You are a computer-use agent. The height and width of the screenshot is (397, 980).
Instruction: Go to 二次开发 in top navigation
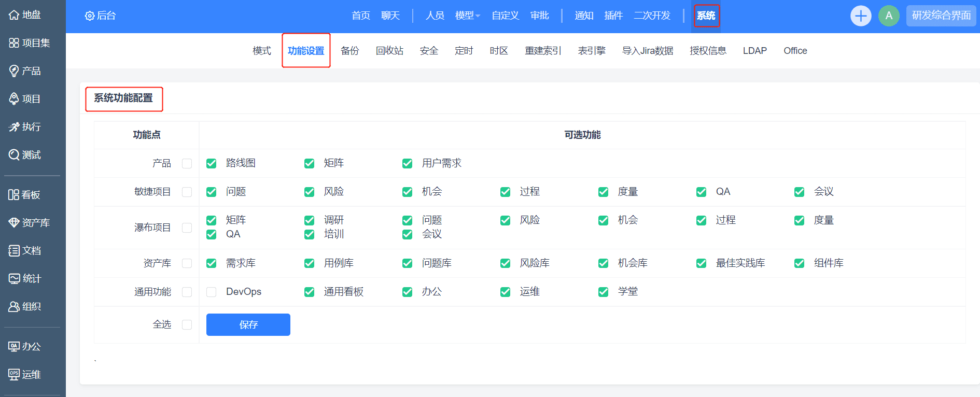652,16
